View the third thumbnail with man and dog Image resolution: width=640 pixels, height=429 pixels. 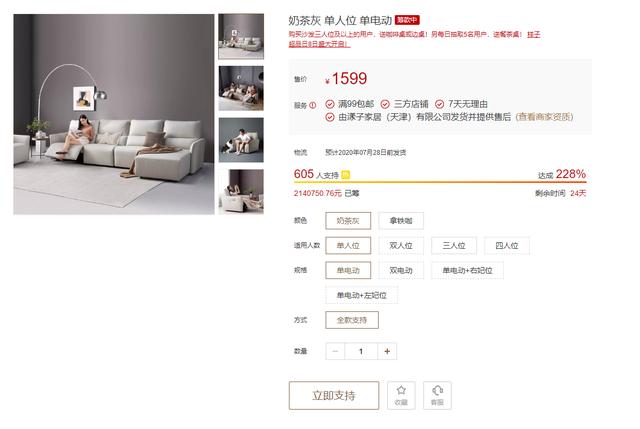tap(241, 140)
